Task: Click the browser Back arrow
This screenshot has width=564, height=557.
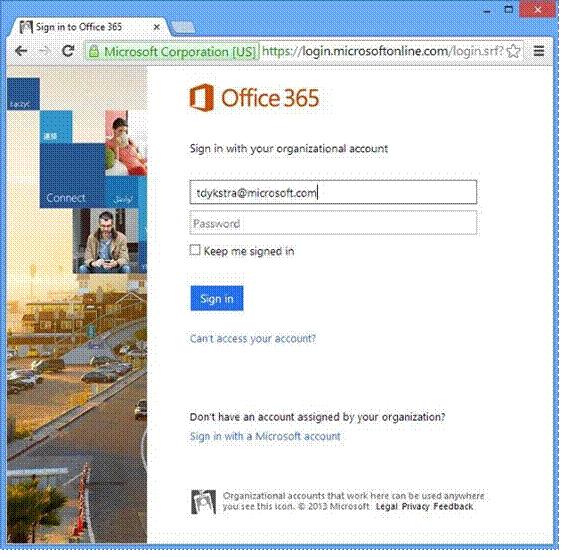Action: (x=21, y=51)
